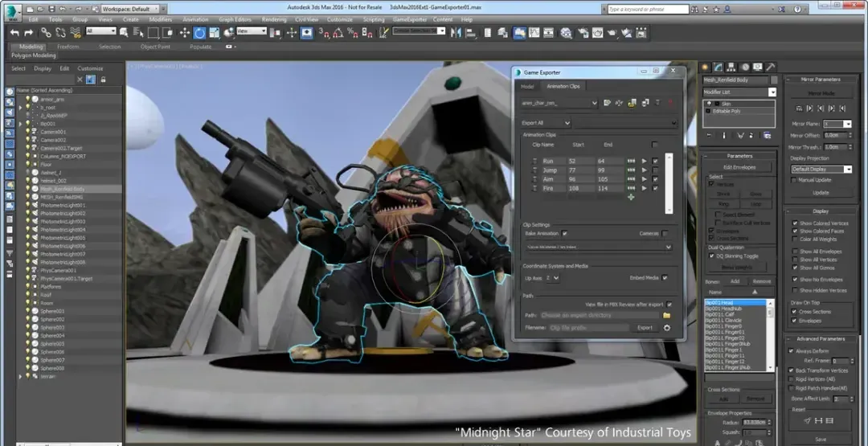The width and height of the screenshot is (868, 446).
Task: Open Render Setup teapot icon
Action: (583, 33)
